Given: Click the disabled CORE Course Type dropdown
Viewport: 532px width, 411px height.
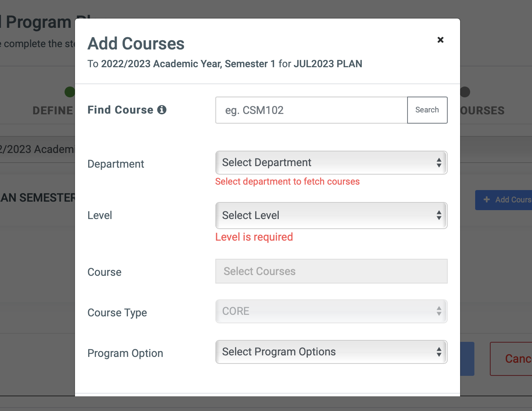Looking at the screenshot, I should click(331, 311).
